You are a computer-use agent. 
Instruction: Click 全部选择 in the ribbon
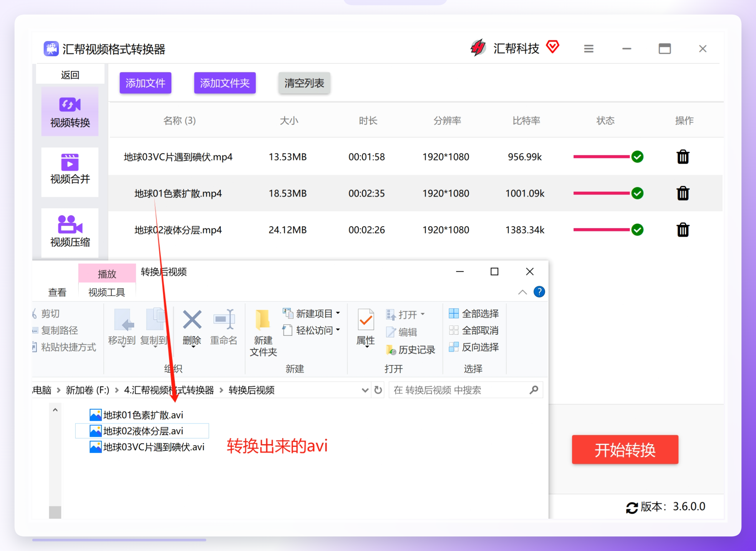[x=474, y=314]
